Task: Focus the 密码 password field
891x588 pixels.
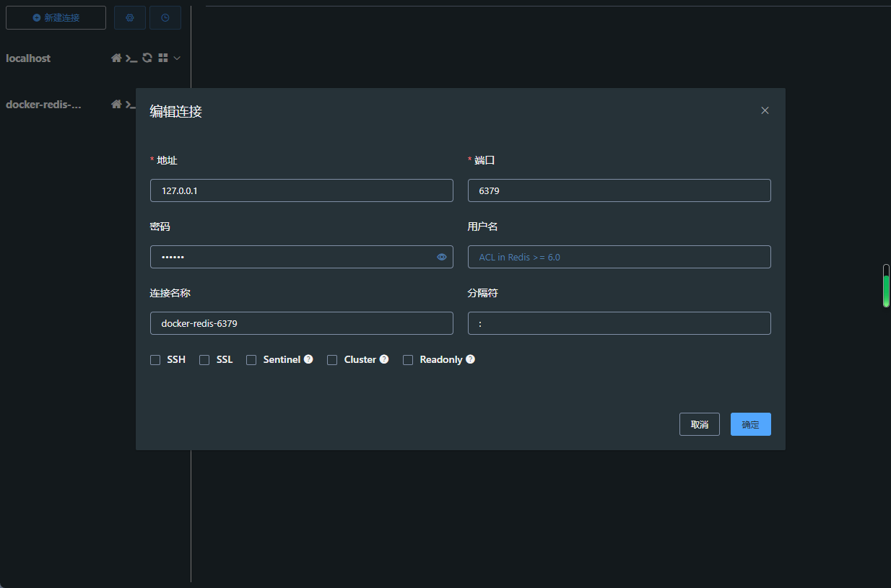Action: 302,257
